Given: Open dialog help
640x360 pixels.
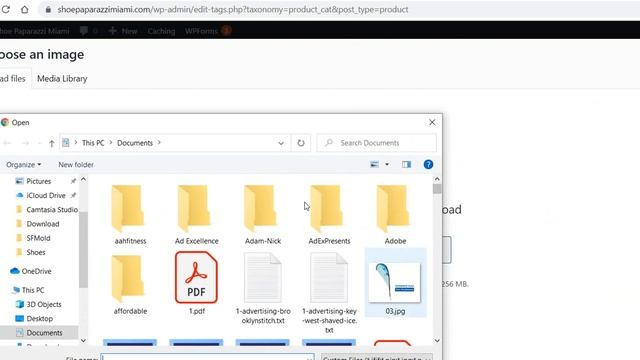Looking at the screenshot, I should [x=428, y=164].
